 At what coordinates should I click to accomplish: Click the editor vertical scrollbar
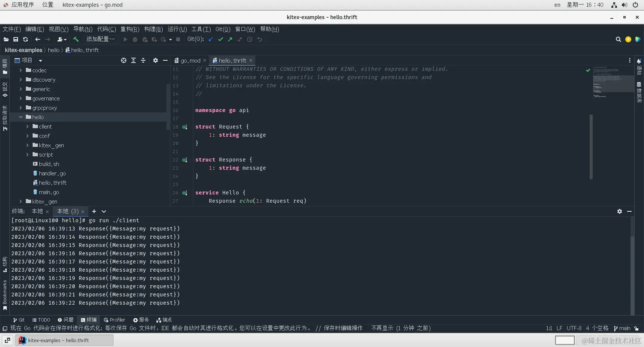click(591, 147)
